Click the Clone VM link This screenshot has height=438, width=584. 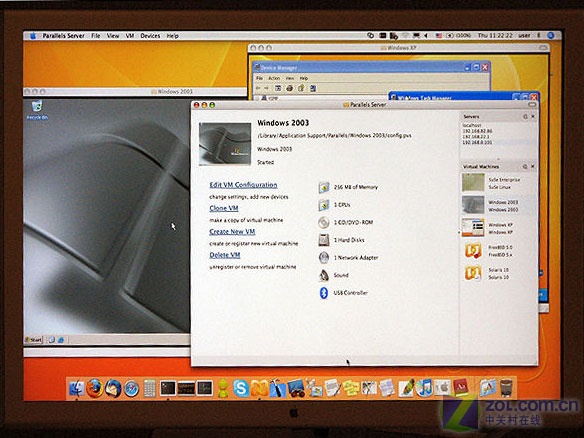pyautogui.click(x=224, y=208)
